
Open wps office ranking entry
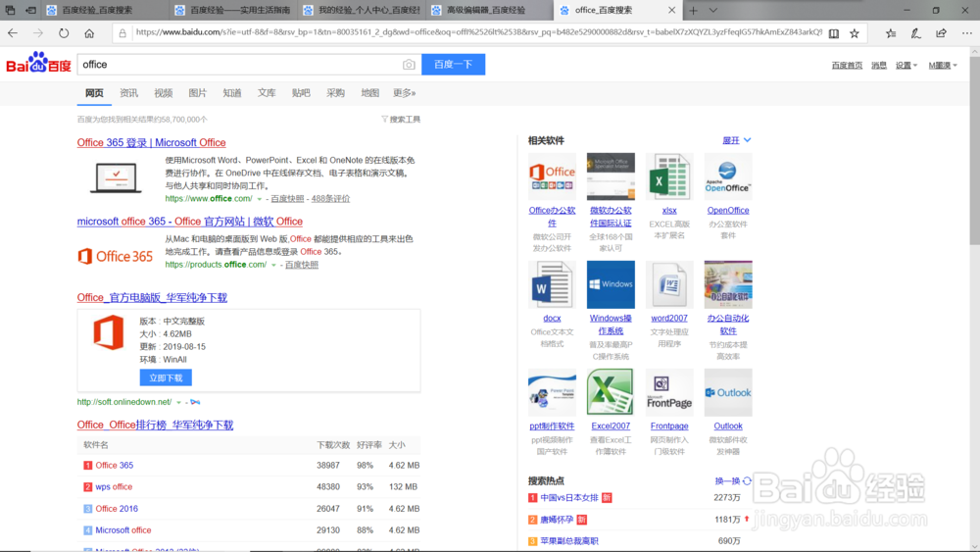[114, 486]
